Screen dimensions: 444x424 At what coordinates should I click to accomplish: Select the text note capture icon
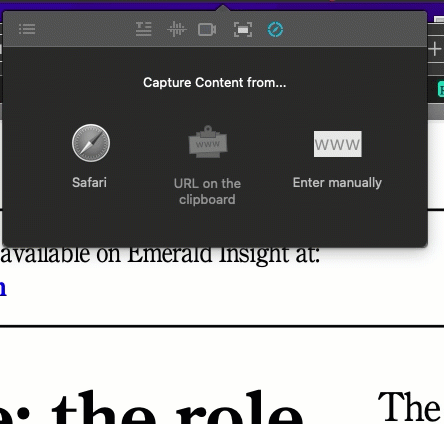144,29
